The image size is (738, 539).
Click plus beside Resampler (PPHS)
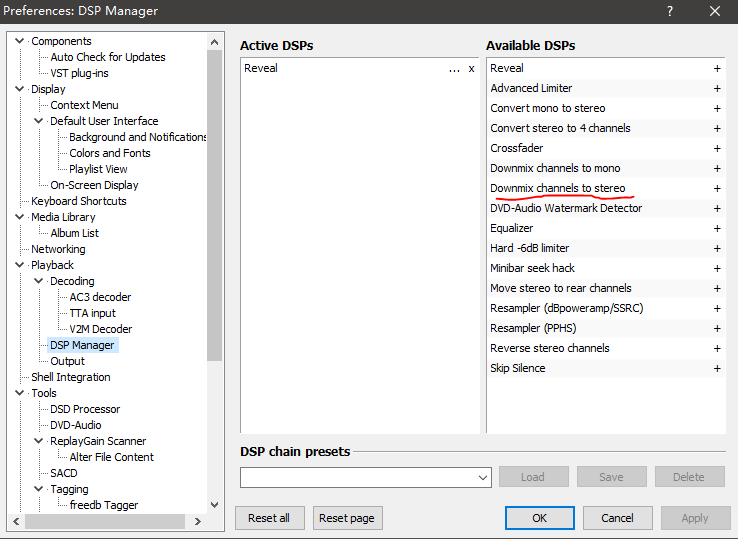coord(717,329)
